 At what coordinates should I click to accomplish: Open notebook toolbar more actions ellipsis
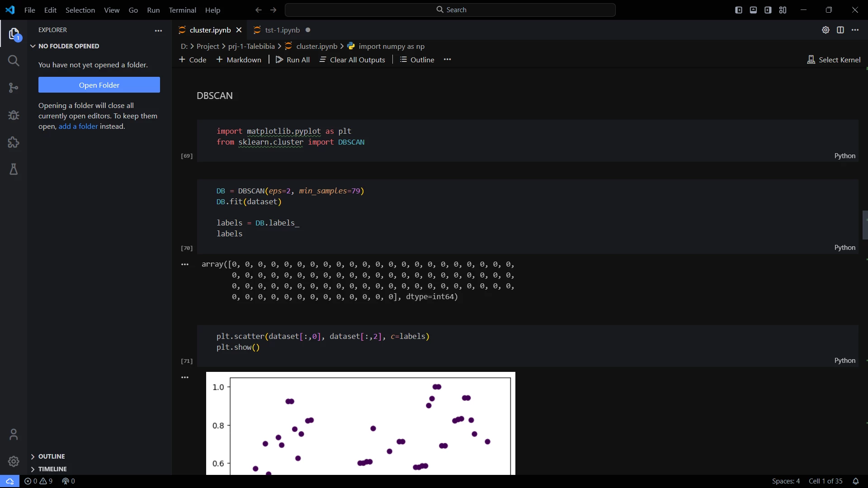[448, 59]
